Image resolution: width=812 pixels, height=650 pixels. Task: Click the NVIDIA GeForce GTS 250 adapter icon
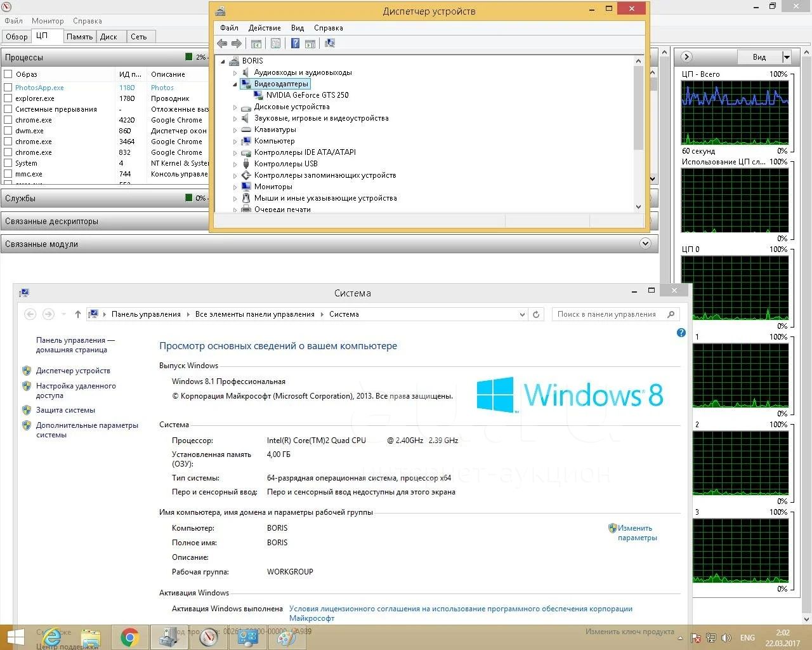click(x=258, y=95)
